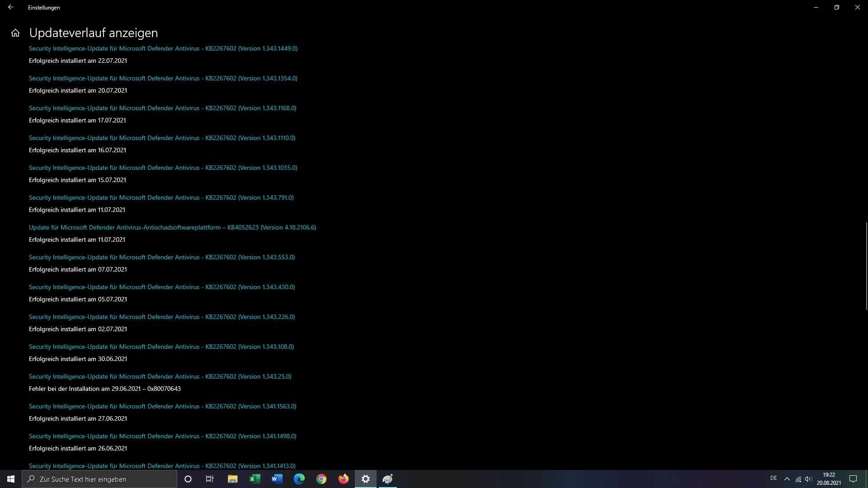This screenshot has height=488, width=868.
Task: Click 'Erfolgreich installiert am 20.07.2021' text
Action: 78,90
